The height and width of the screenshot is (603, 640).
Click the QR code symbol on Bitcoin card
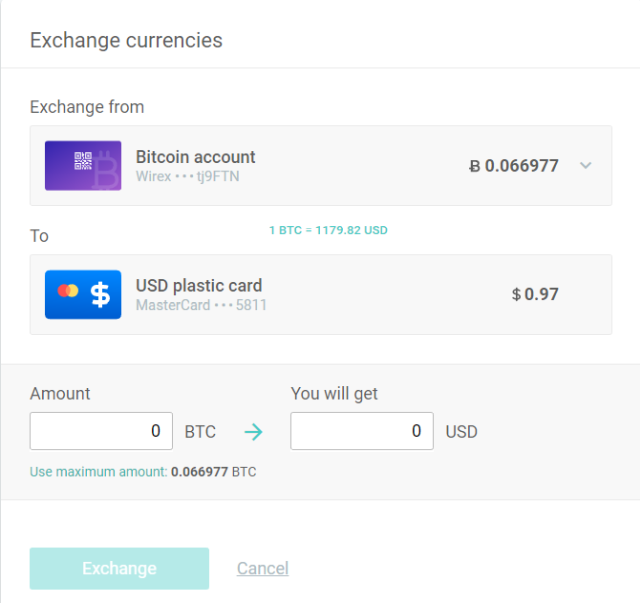pyautogui.click(x=83, y=161)
